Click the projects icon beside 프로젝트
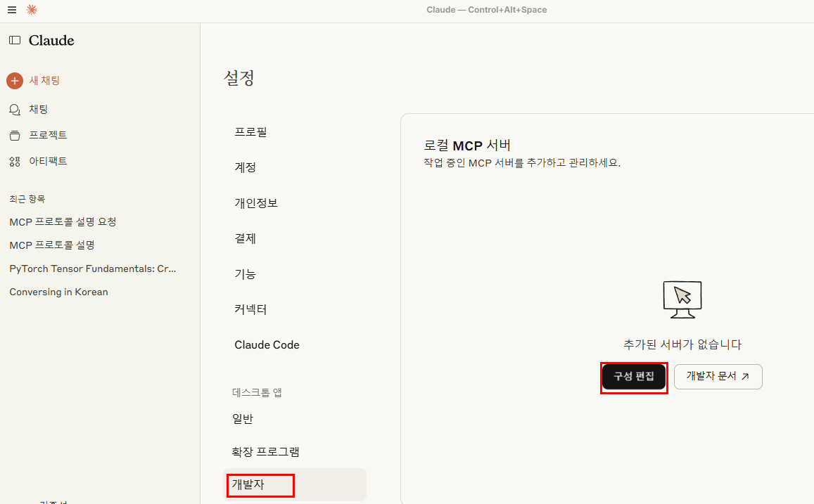 pos(15,136)
